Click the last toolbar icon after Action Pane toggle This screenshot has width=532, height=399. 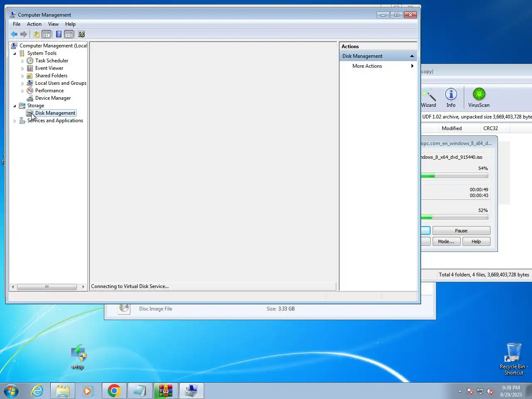click(x=81, y=34)
